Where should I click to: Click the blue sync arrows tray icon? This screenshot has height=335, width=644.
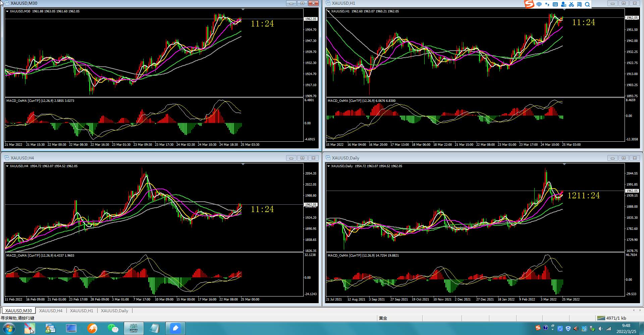(x=560, y=329)
